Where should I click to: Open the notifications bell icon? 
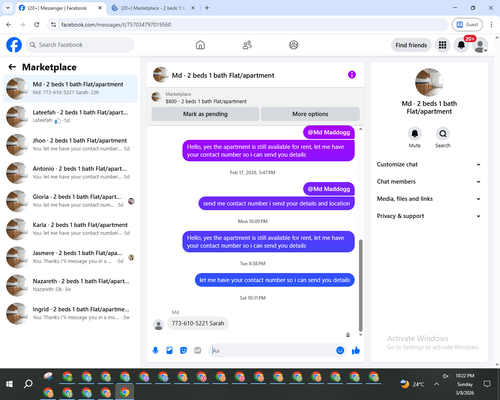click(461, 45)
